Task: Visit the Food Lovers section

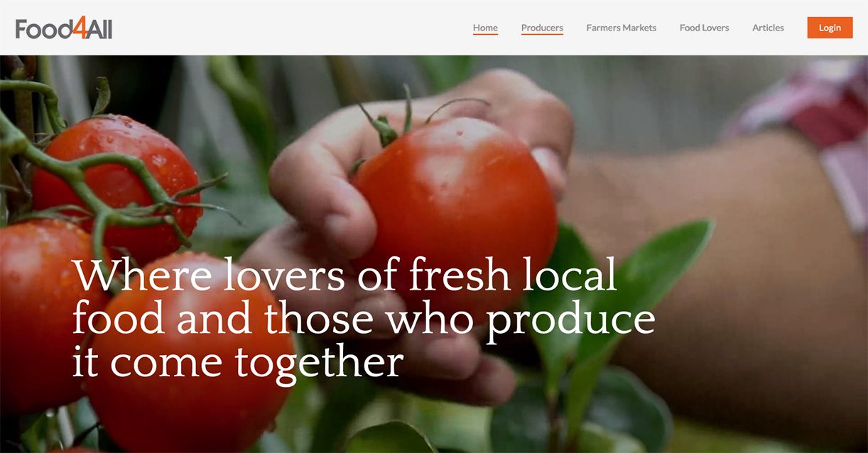Action: click(x=704, y=28)
